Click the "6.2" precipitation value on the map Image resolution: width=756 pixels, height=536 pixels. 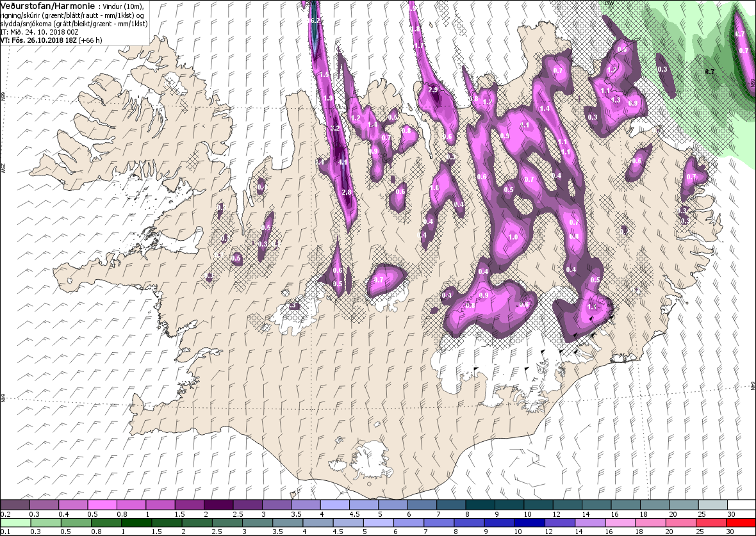[315, 20]
